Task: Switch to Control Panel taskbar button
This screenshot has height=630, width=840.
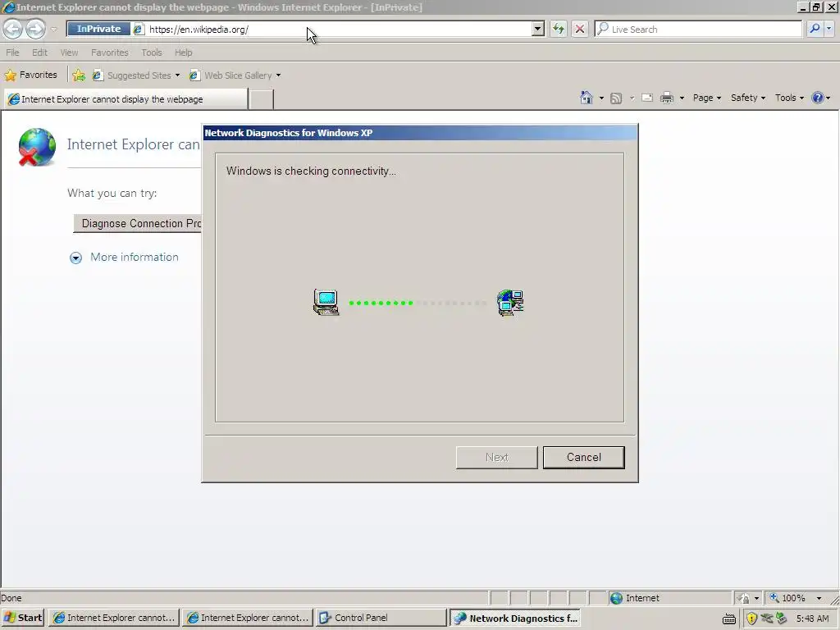Action: point(381,618)
